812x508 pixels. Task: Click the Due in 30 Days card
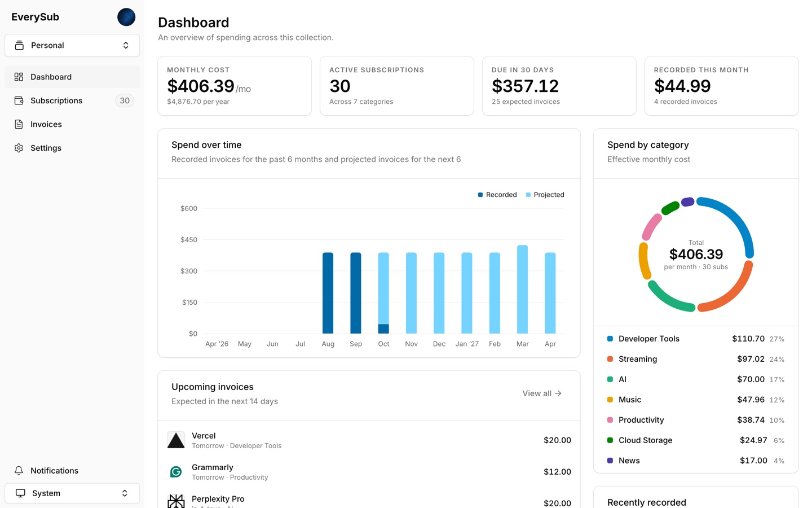point(559,86)
